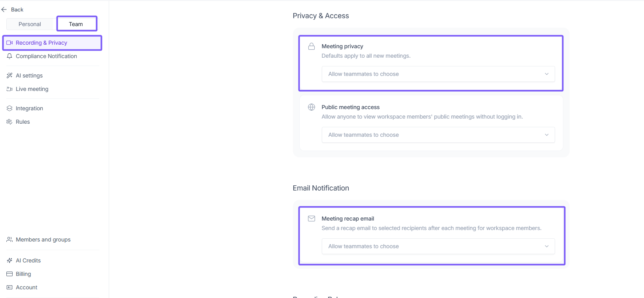Viewport: 644px width, 298px height.
Task: Click the Billing card icon
Action: tap(9, 274)
